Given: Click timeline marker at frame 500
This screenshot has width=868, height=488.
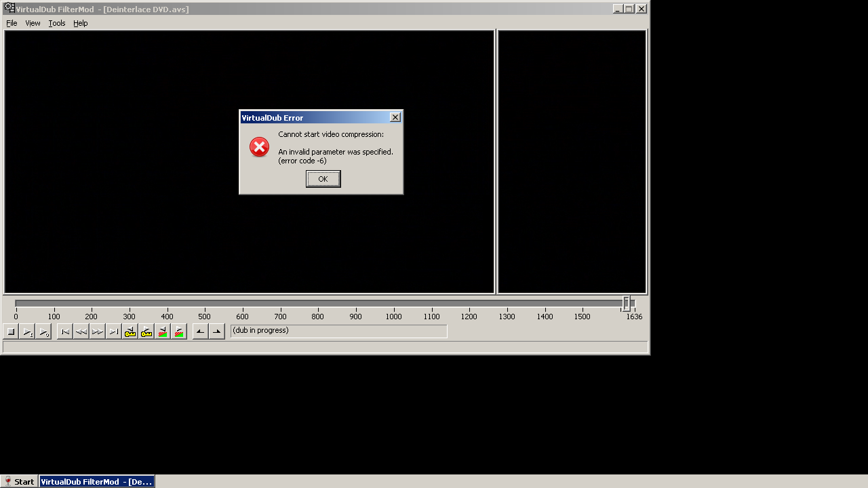Looking at the screenshot, I should point(205,317).
